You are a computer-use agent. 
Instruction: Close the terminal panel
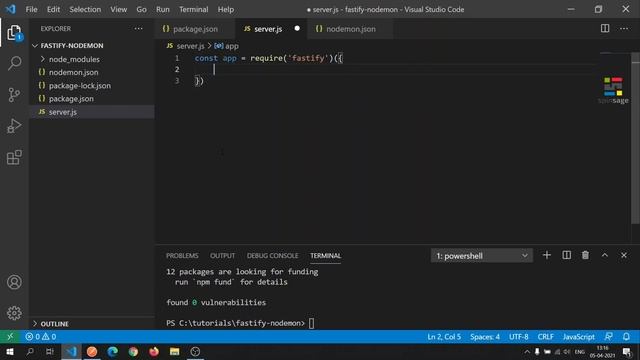(x=624, y=256)
